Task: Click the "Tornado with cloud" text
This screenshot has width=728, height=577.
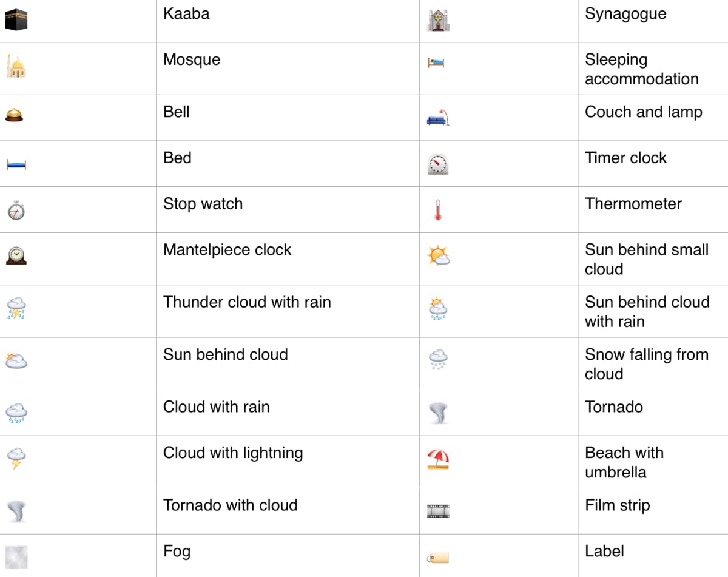Action: click(230, 505)
